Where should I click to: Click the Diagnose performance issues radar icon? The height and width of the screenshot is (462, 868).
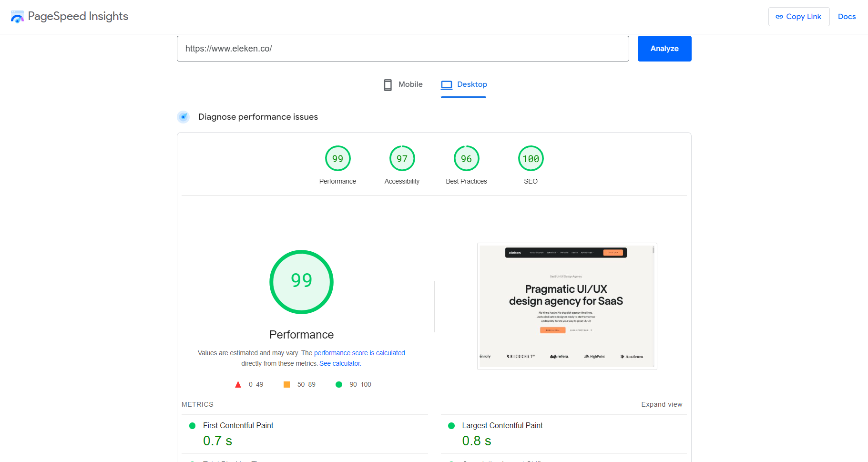click(x=184, y=117)
